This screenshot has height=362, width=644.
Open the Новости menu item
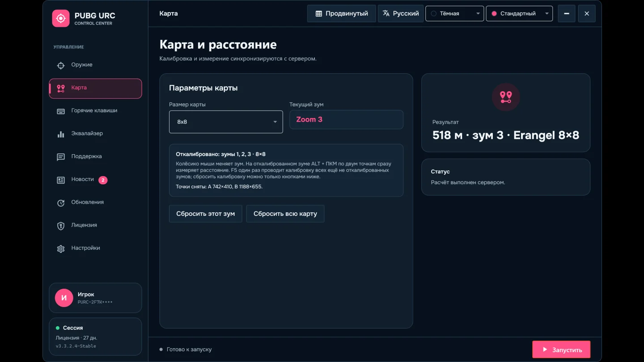tap(95, 180)
